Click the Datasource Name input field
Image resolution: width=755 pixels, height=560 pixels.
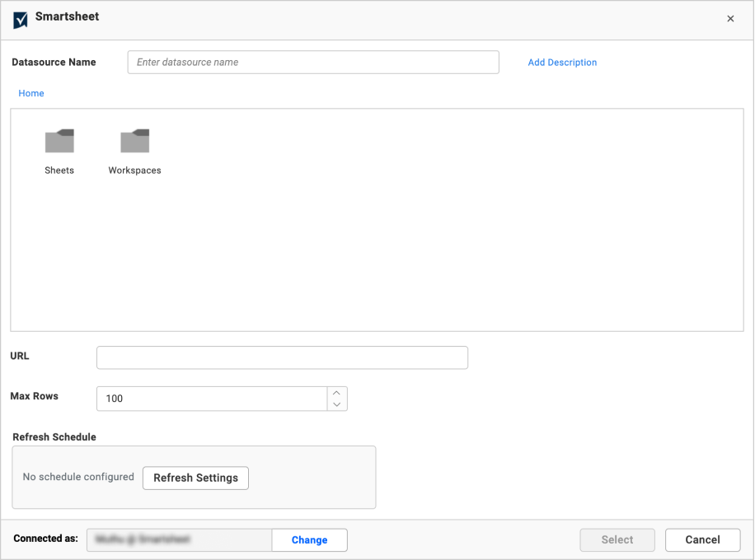coord(313,62)
